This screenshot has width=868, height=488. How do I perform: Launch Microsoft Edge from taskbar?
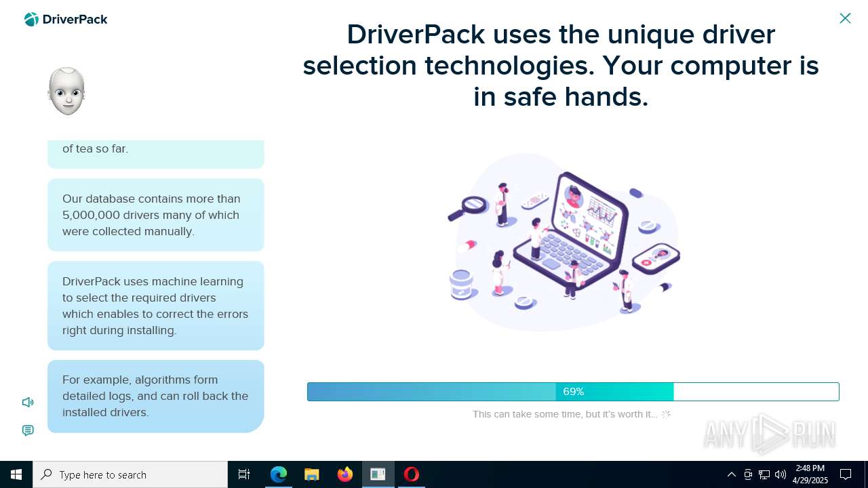(279, 474)
